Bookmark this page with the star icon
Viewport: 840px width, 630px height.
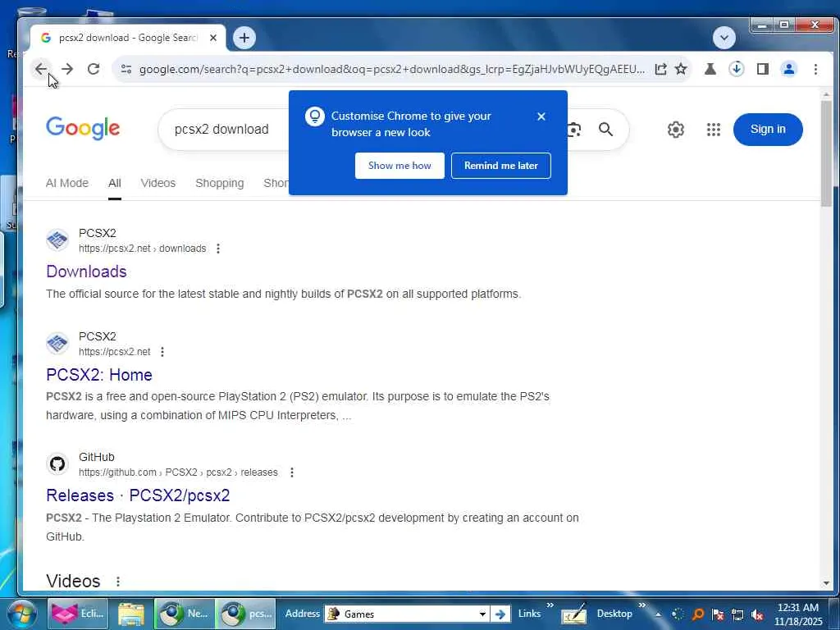coord(680,69)
